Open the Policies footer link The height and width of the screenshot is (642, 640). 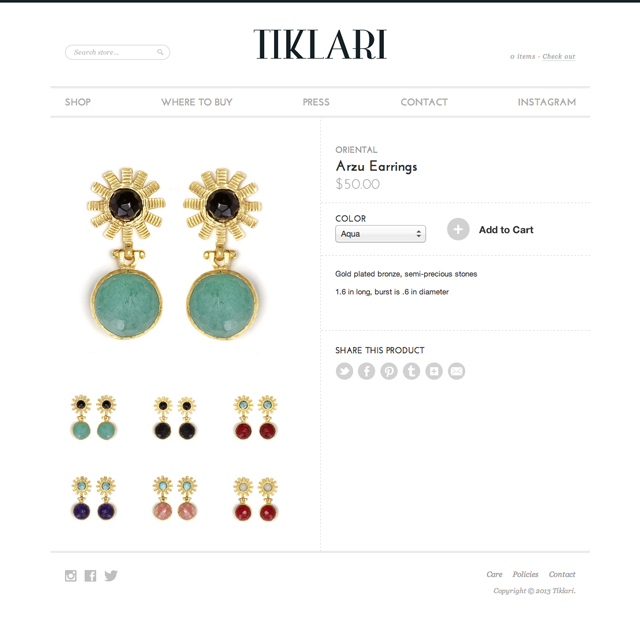(x=525, y=574)
